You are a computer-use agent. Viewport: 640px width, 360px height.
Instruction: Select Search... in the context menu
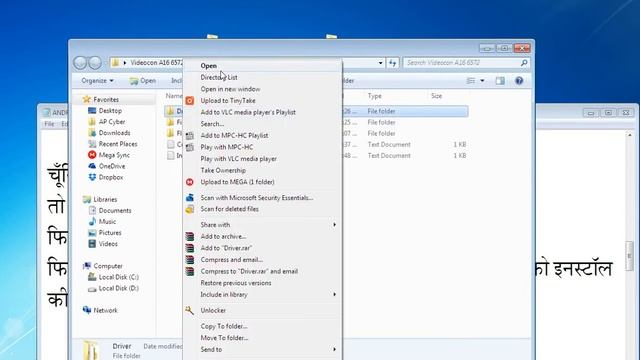point(263,124)
